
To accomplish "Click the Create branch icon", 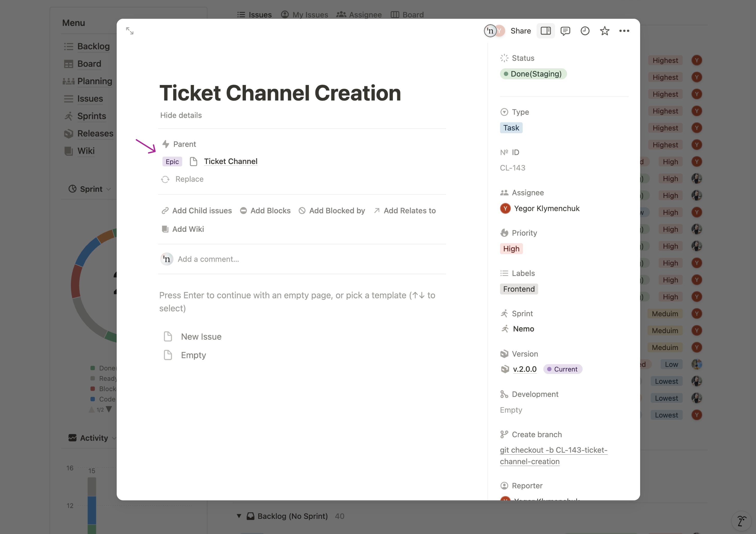I will [x=504, y=434].
